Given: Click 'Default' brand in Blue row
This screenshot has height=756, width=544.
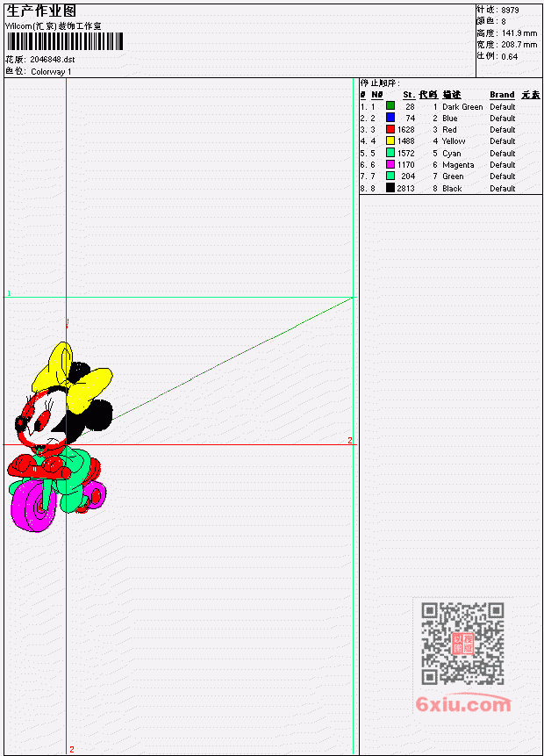Looking at the screenshot, I should pos(503,119).
